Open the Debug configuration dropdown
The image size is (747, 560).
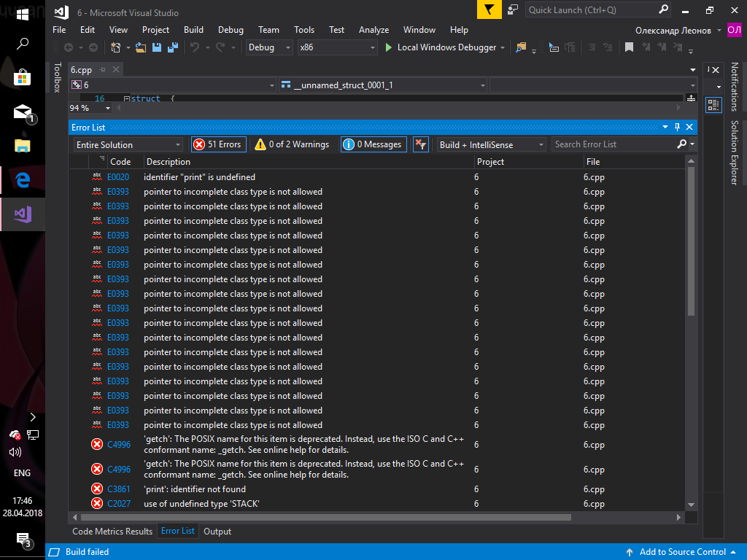[x=268, y=47]
